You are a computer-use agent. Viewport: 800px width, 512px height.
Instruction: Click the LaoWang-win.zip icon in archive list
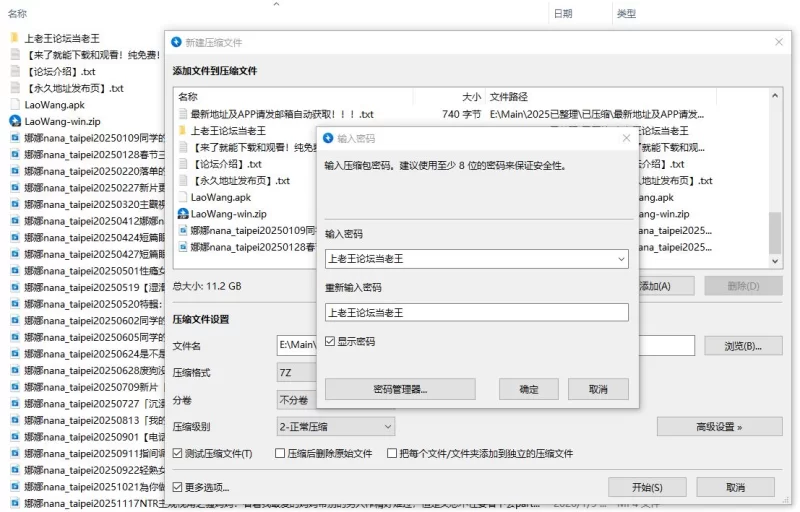[183, 214]
